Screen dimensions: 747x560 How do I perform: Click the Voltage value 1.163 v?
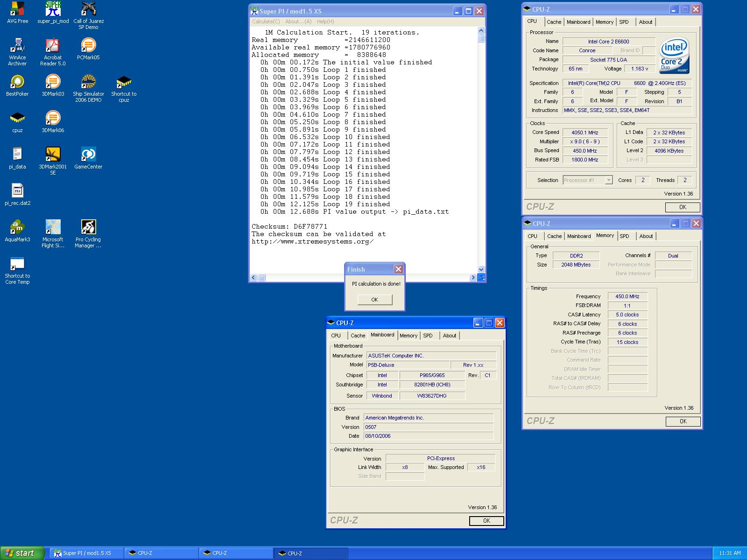click(640, 69)
